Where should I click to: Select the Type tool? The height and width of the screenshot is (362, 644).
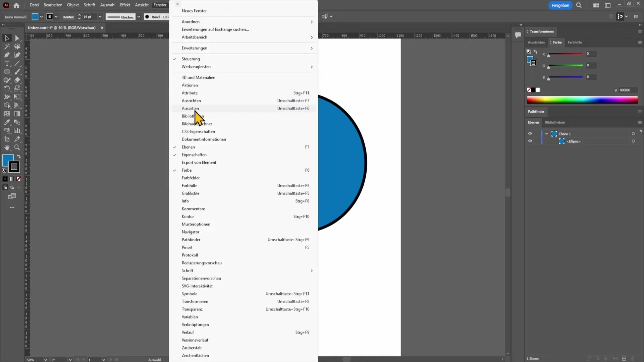tap(6, 63)
